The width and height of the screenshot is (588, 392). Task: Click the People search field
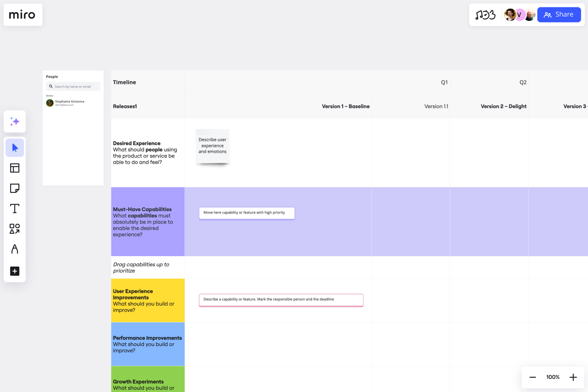click(x=73, y=86)
